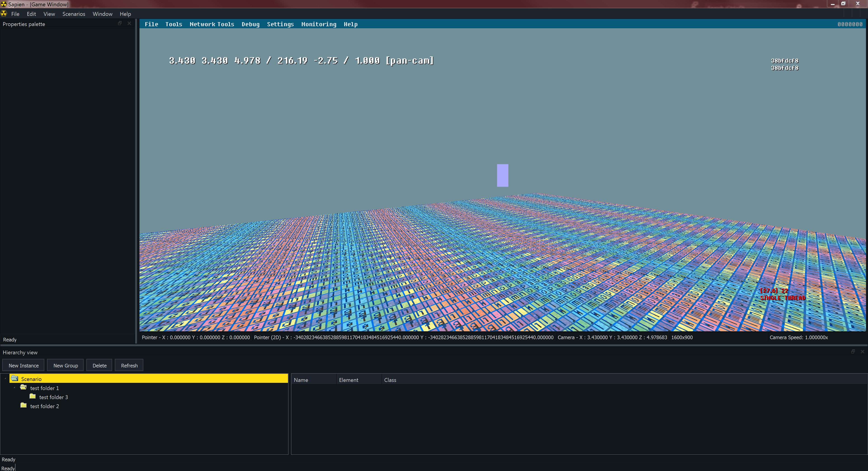Click the test folder 2 folder icon
This screenshot has height=471, width=868.
24,406
